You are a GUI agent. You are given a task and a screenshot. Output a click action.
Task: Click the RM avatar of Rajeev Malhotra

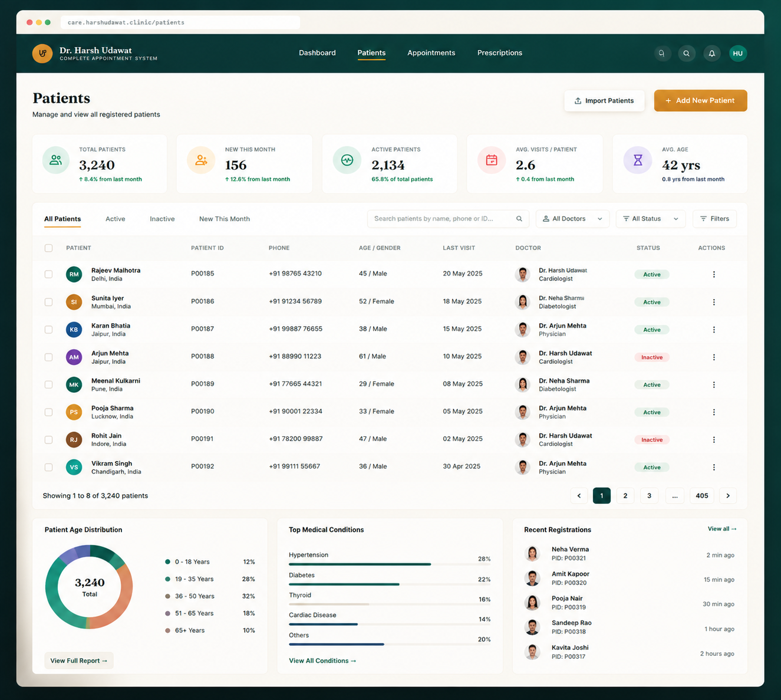[x=74, y=274]
